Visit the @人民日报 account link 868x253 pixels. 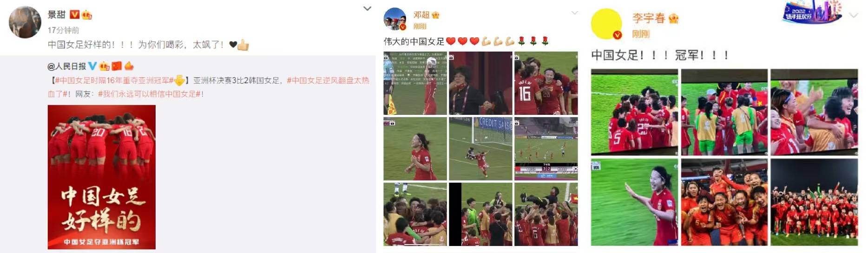tap(67, 66)
